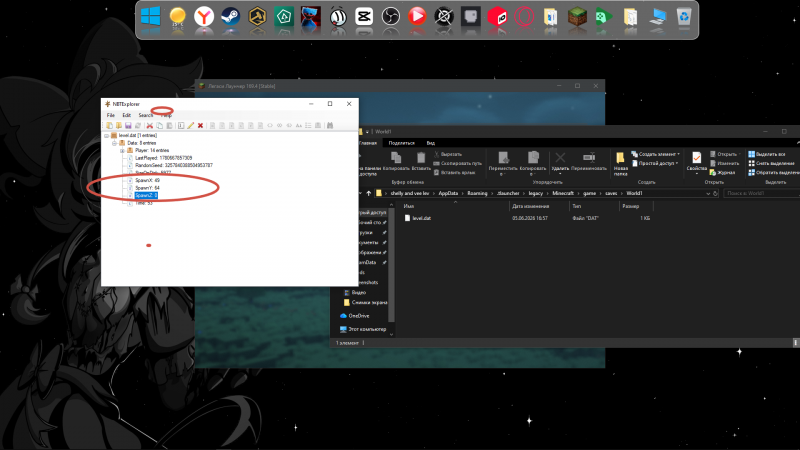Click Переименовать (Rename) icon in Explorer ribbon
Screen dimensions: 800x450
click(x=589, y=158)
